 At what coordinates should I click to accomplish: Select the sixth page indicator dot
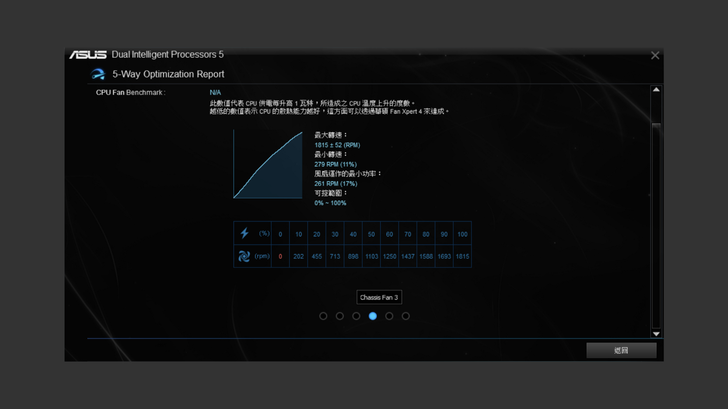tap(406, 316)
